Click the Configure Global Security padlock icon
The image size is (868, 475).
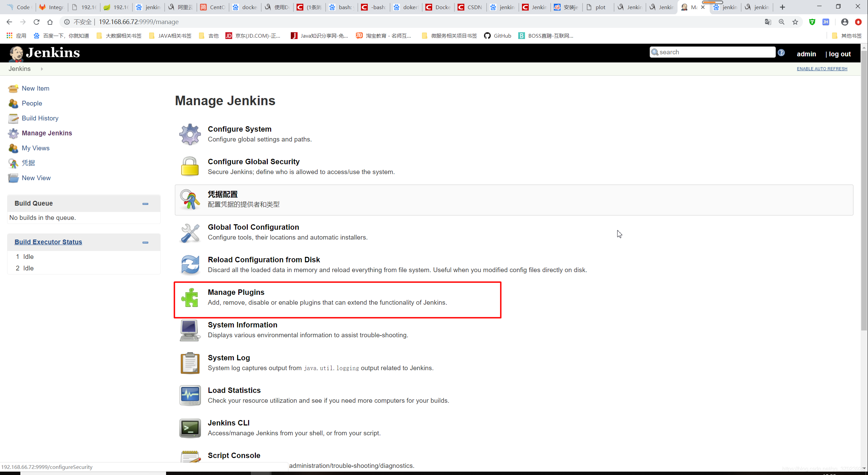coord(190,166)
